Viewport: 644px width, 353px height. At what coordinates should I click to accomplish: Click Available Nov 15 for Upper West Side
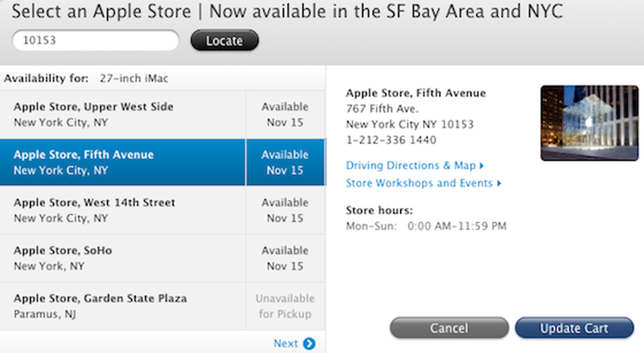285,114
